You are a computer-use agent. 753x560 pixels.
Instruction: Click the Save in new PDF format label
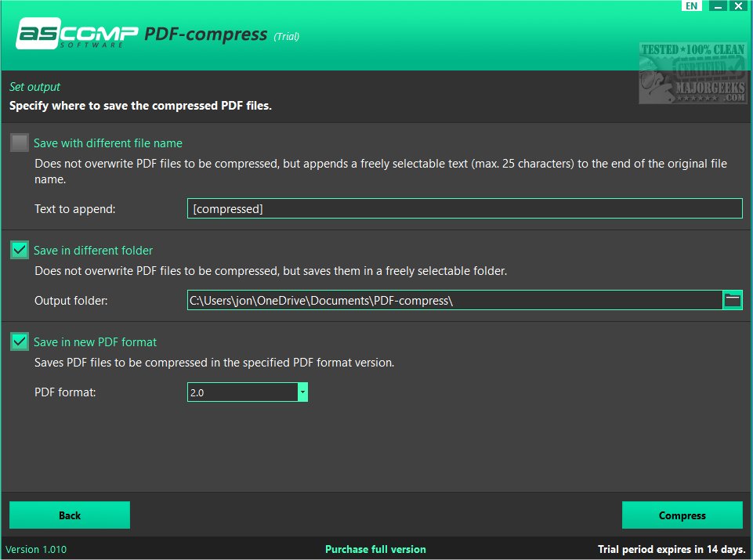[x=95, y=341]
